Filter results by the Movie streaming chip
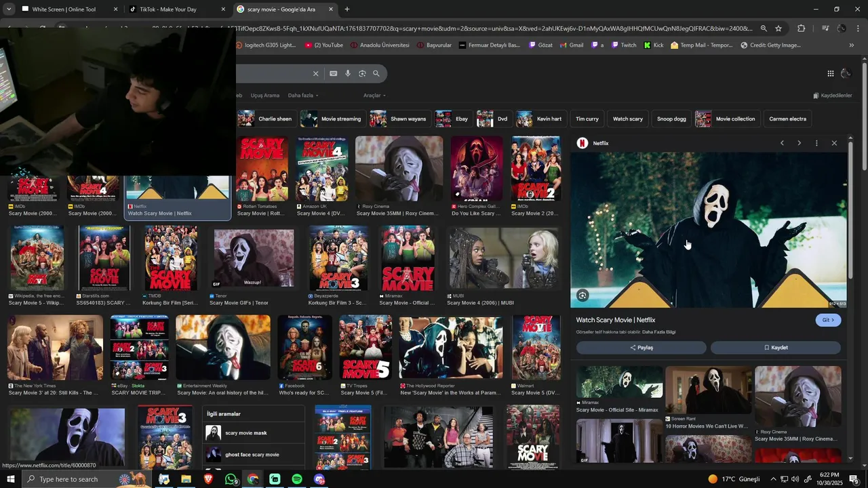The image size is (868, 488). [x=332, y=119]
